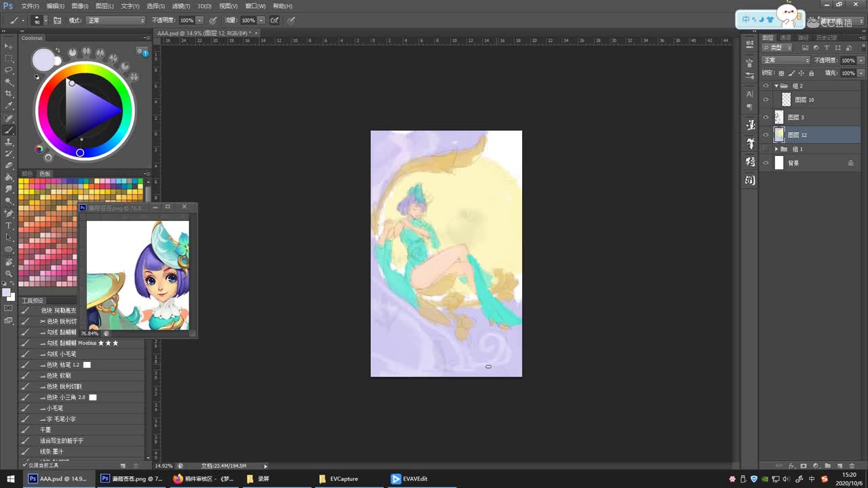Enable airbrush mode in options bar
The width and height of the screenshot is (868, 488).
point(275,20)
